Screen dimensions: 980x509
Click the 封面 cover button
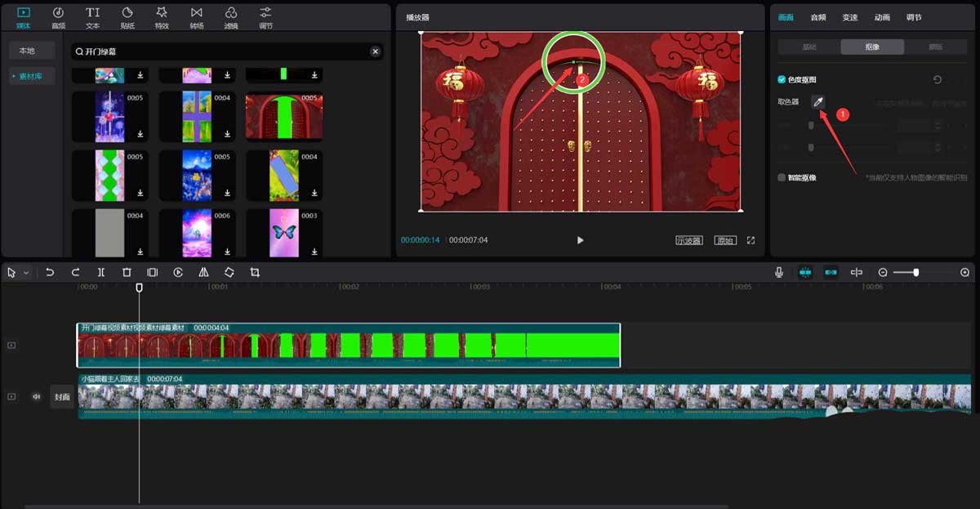62,397
